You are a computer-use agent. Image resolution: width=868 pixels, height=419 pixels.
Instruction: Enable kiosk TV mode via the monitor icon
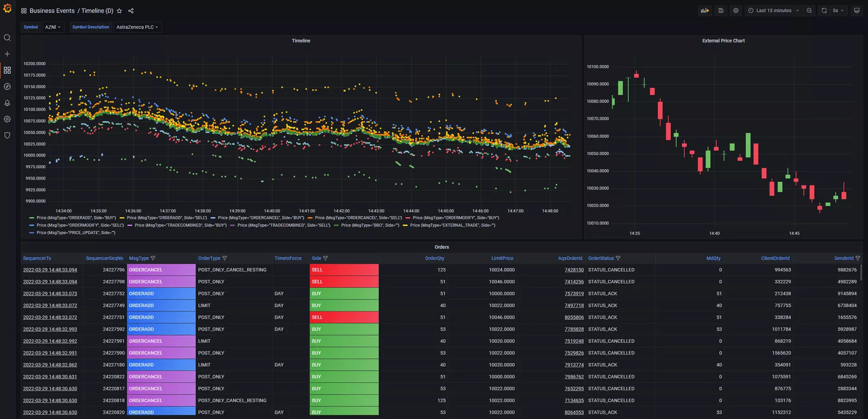856,10
